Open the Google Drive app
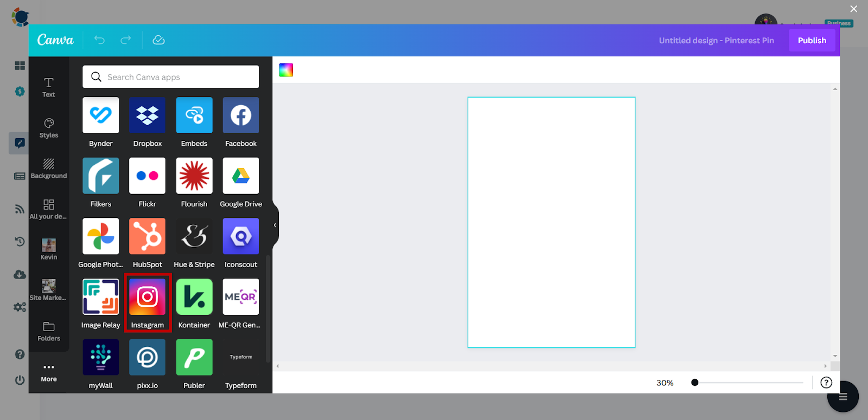Screen dimensions: 868x420 click(241, 176)
